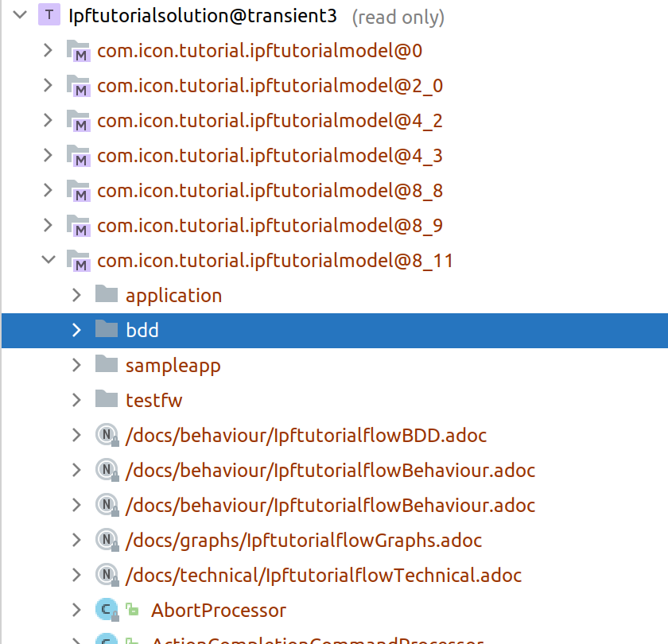The width and height of the screenshot is (668, 644).
Task: Click the AbortProcessor class icon
Action: (x=107, y=611)
